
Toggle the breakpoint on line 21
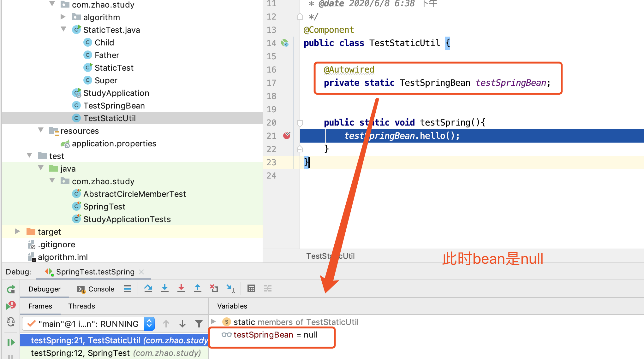(287, 136)
